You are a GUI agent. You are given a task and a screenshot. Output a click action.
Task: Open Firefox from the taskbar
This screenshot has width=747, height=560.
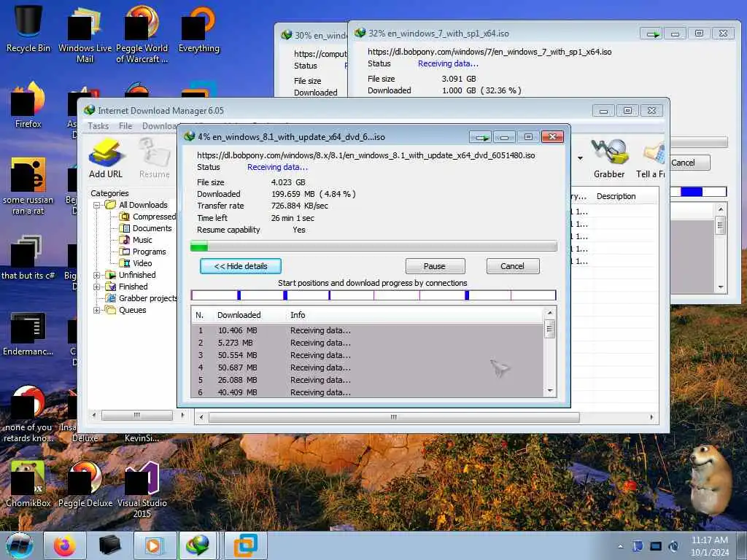click(65, 545)
